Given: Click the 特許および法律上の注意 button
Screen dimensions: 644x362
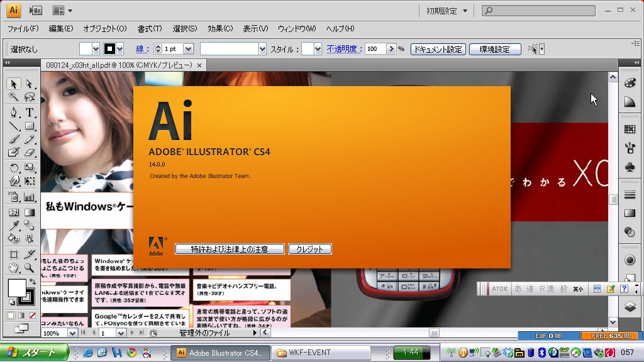Looking at the screenshot, I should 230,249.
